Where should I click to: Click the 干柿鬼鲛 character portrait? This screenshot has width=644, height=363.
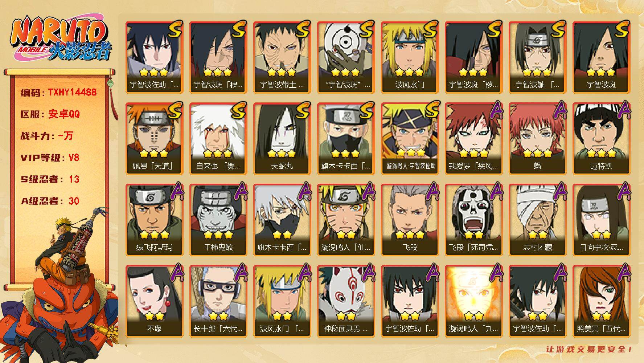point(218,220)
